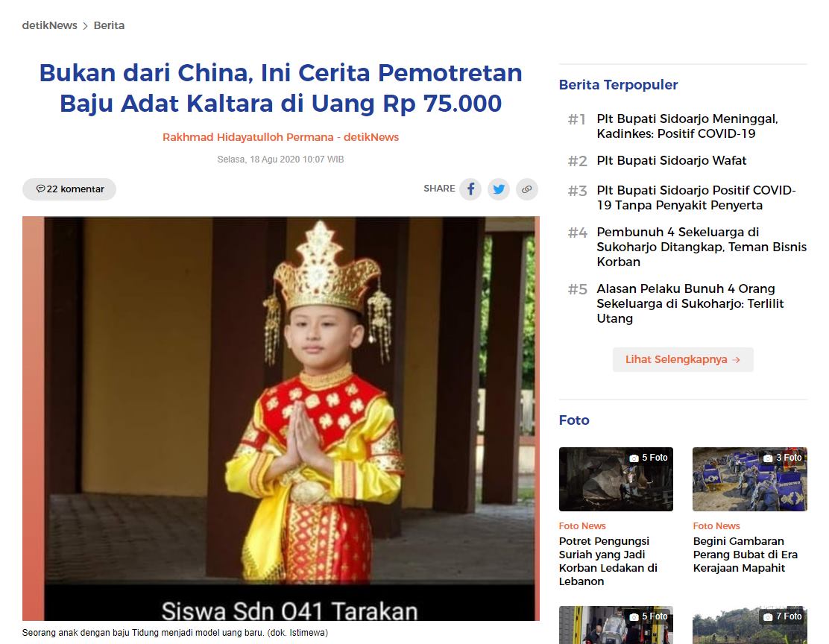This screenshot has width=829, height=644.
Task: Click breadcrumb chevron after detikNews
Action: click(x=85, y=26)
